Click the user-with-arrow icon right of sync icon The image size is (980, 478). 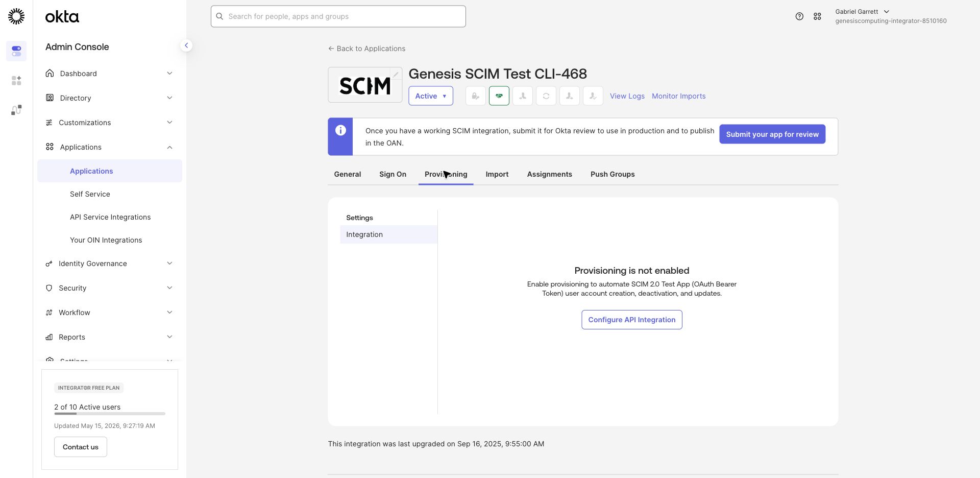[x=569, y=95]
